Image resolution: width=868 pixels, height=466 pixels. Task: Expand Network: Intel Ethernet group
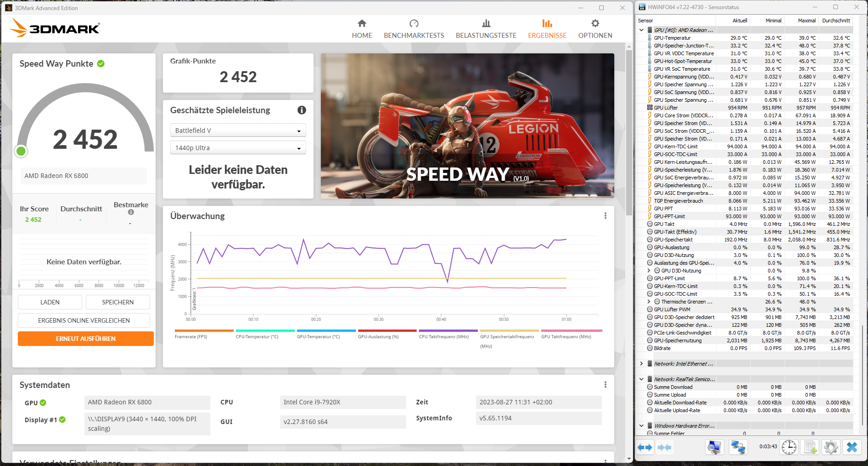(641, 364)
